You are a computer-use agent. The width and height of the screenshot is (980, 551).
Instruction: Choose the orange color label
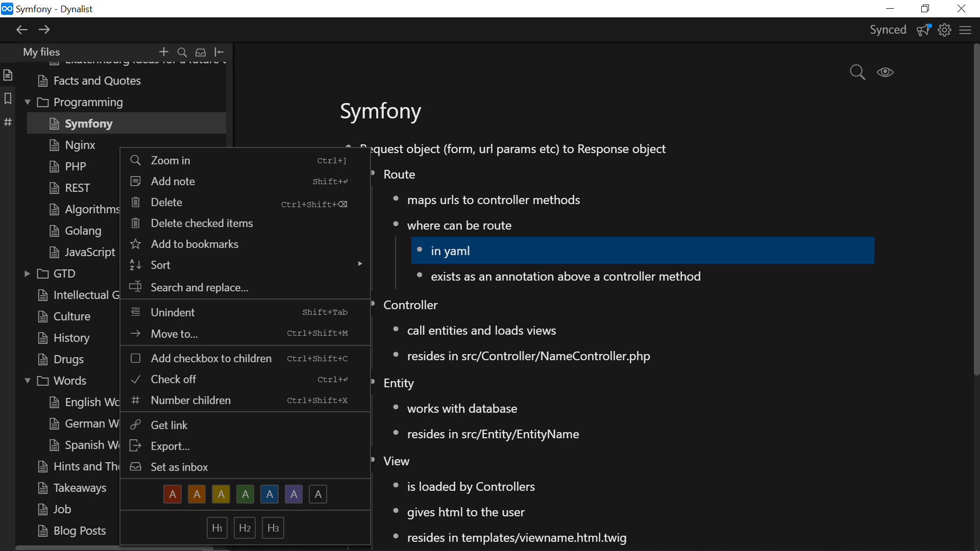197,494
